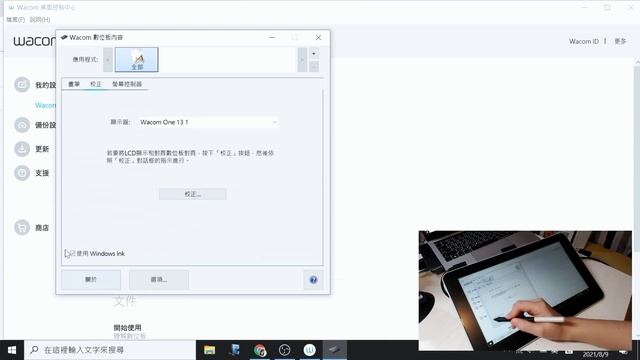Switch to the 校正 tab

point(96,84)
